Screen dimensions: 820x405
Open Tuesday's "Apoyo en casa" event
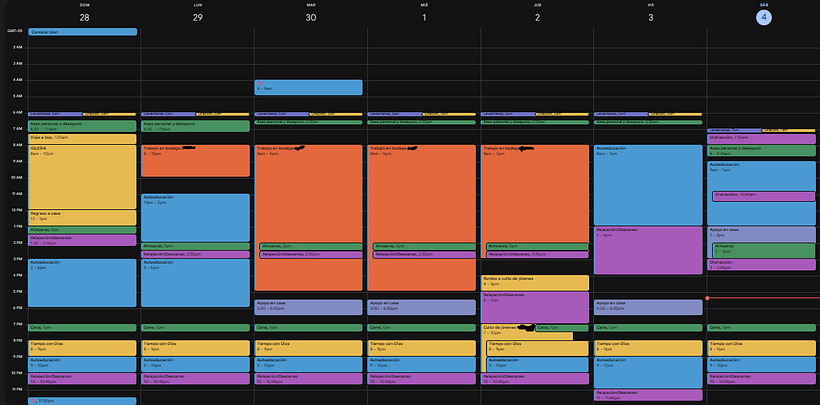click(308, 307)
